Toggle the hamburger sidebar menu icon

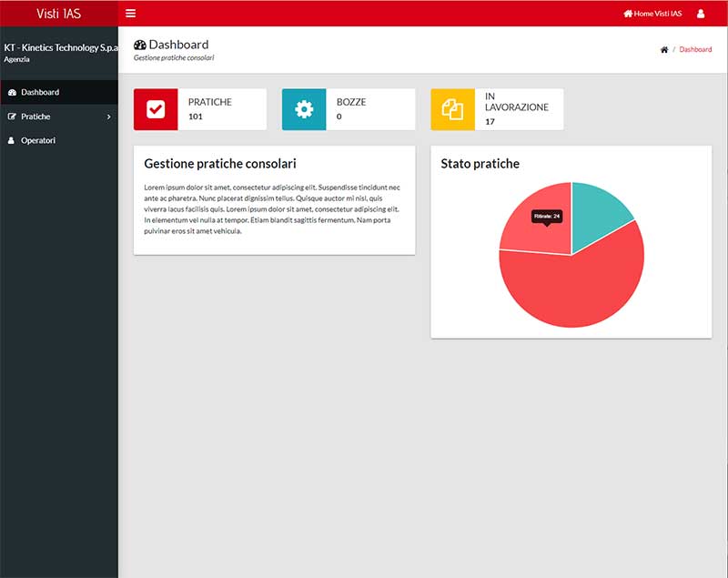[x=130, y=14]
